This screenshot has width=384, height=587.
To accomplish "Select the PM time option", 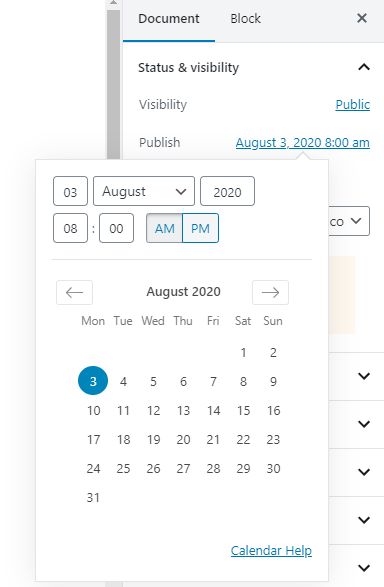I will click(x=200, y=228).
